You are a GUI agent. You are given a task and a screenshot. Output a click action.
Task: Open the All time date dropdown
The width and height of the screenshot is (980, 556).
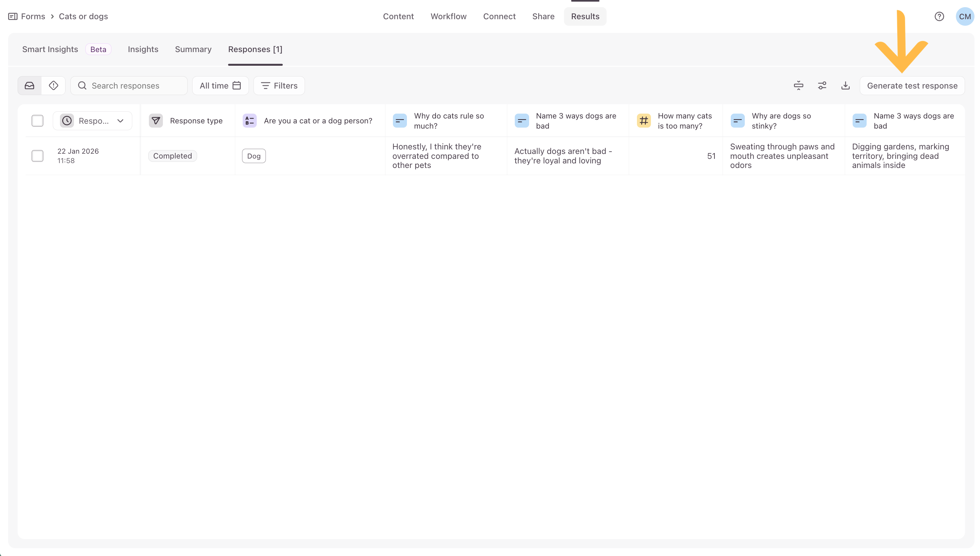point(220,86)
